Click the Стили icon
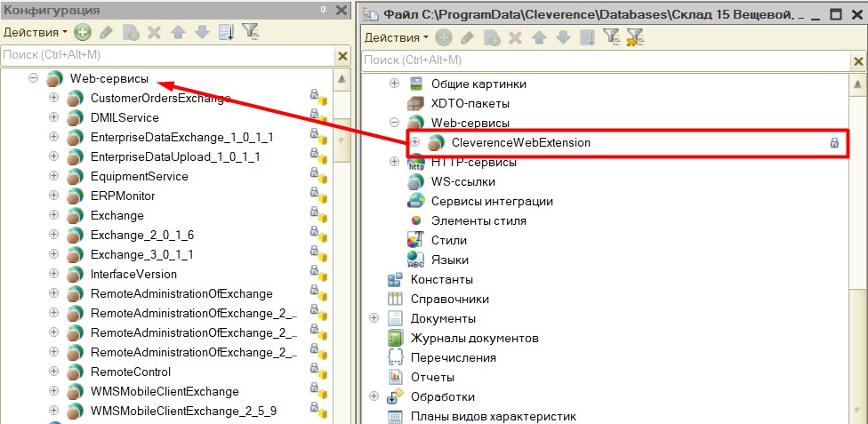The image size is (868, 424). 415,240
